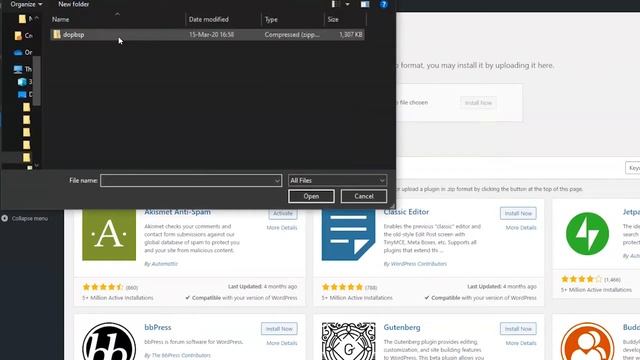This screenshot has height=360, width=640.
Task: Select OneDrive cloud icon in navigation pane
Action: point(18,52)
